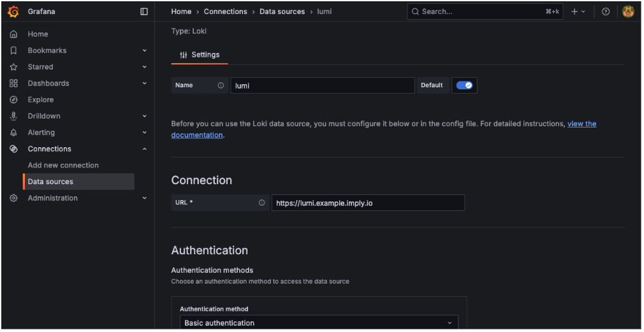
Task: Click the Bookmarks icon in sidebar
Action: 13,50
